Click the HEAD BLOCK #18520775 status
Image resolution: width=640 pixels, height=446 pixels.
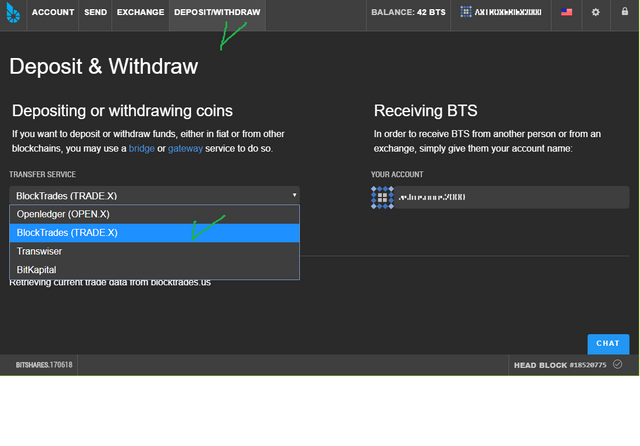pos(560,365)
